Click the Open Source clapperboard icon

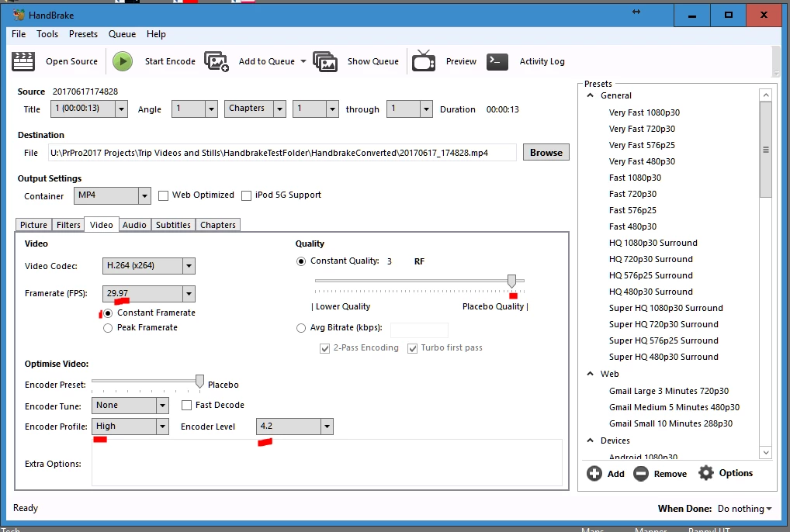[x=23, y=61]
